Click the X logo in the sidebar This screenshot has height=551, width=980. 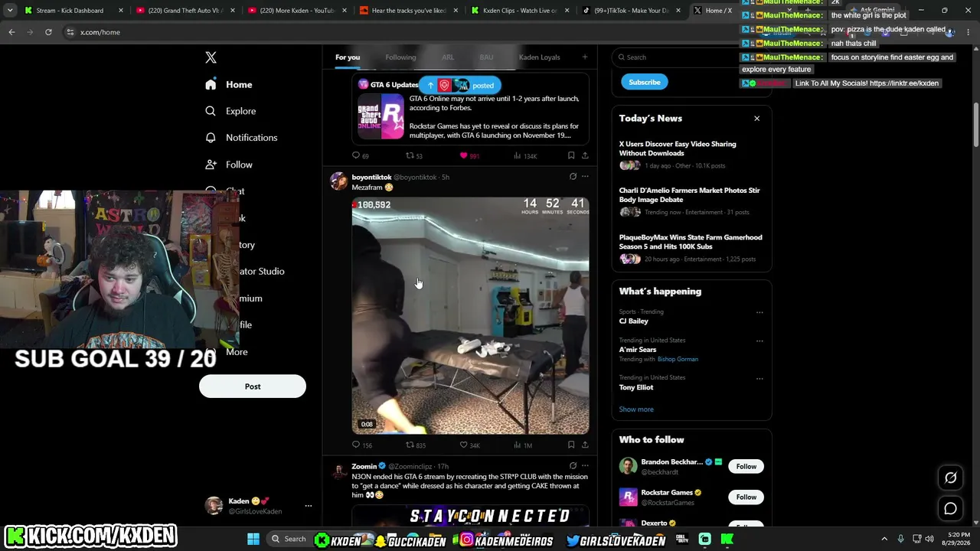tap(211, 57)
